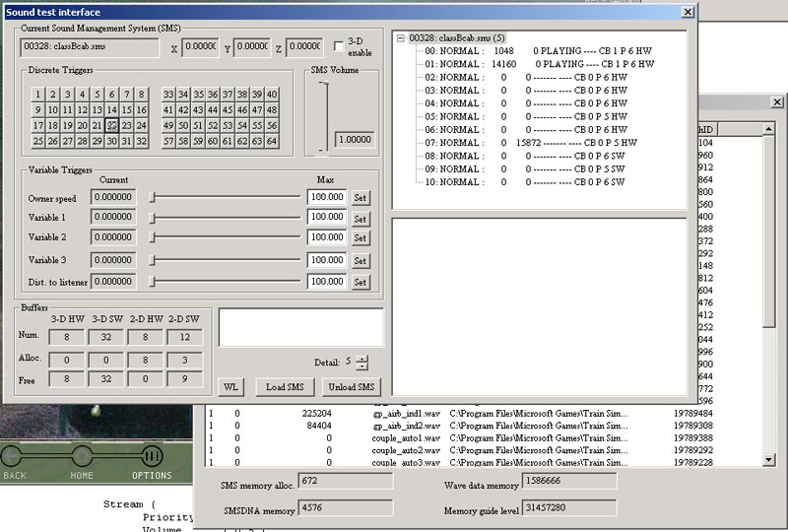
Task: Trigger discrete trigger 14
Action: [111, 109]
